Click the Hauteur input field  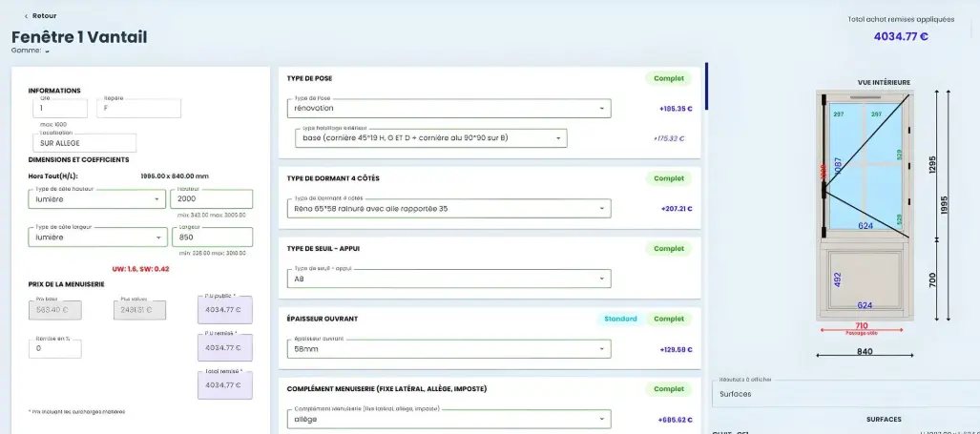[211, 199]
